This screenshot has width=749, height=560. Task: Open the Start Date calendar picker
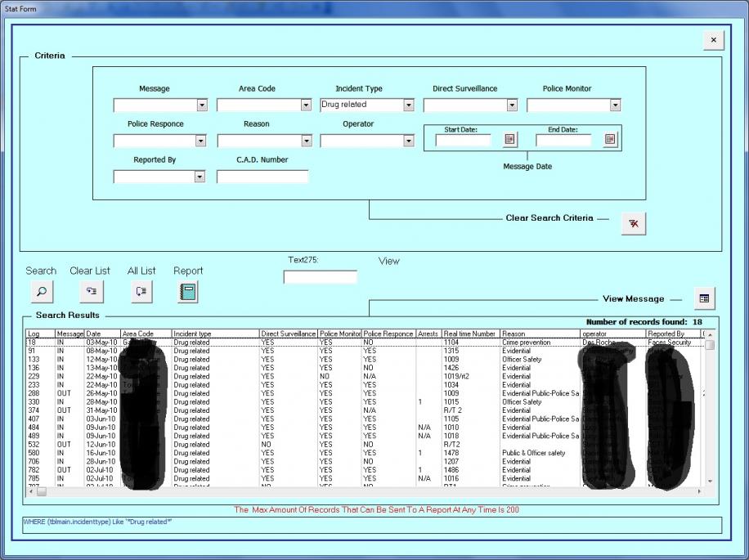510,140
